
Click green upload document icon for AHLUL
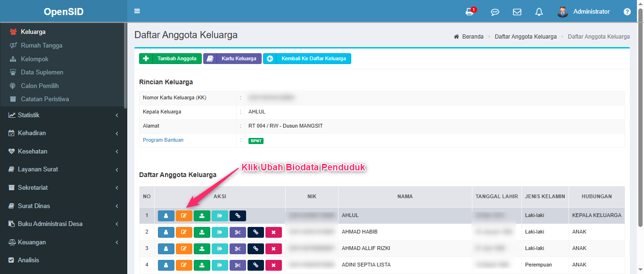pos(202,216)
